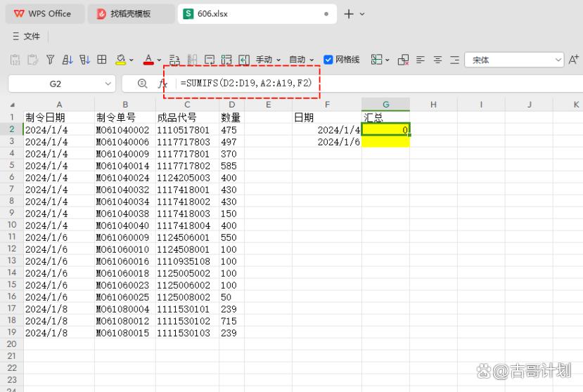Click the insert function fx icon
This screenshot has width=583, height=392.
tap(162, 84)
